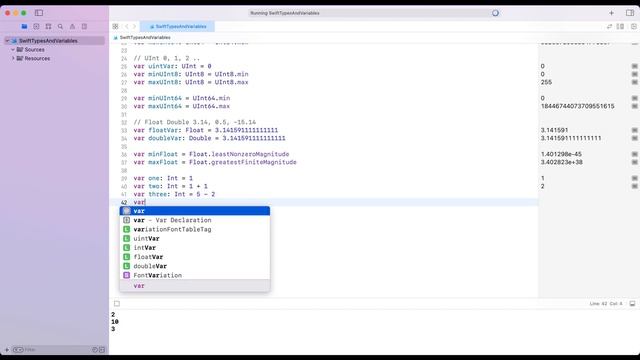Collapse the Sources folder disclosure arrow

13,50
